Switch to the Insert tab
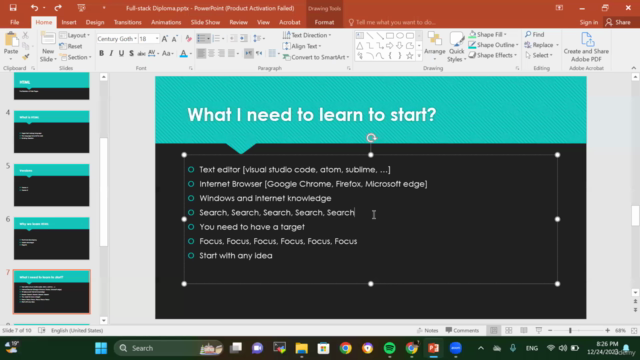640x360 pixels. point(69,22)
